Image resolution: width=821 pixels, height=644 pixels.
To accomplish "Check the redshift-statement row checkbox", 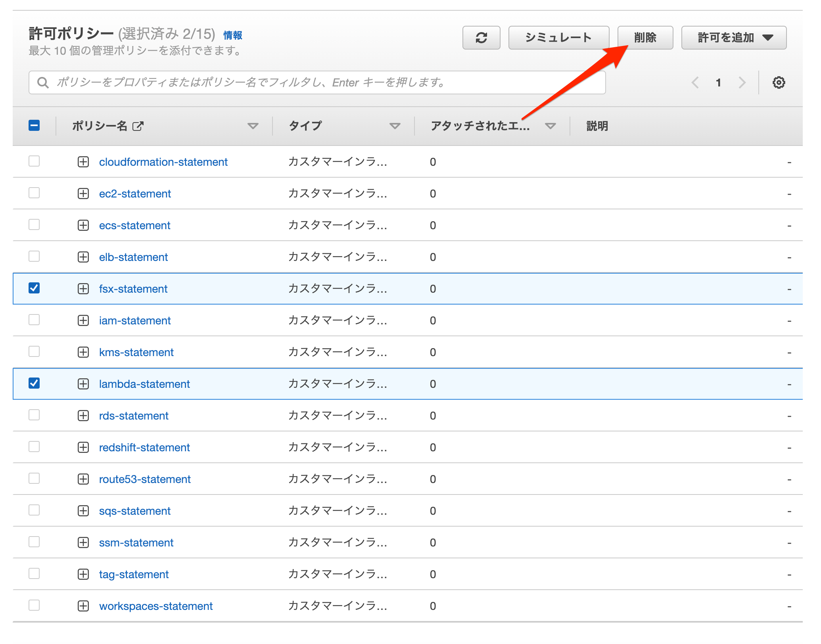I will pyautogui.click(x=34, y=447).
